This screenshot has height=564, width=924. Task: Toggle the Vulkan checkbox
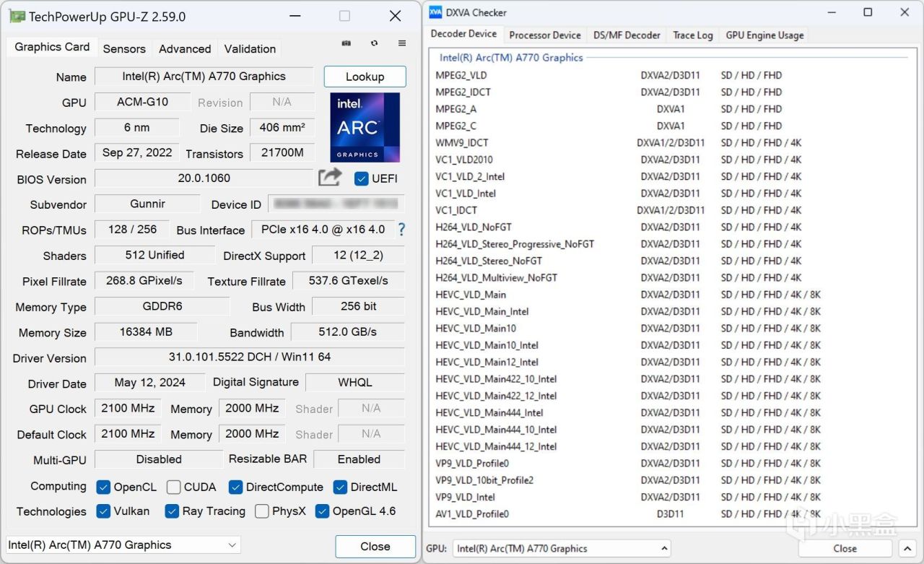click(103, 511)
